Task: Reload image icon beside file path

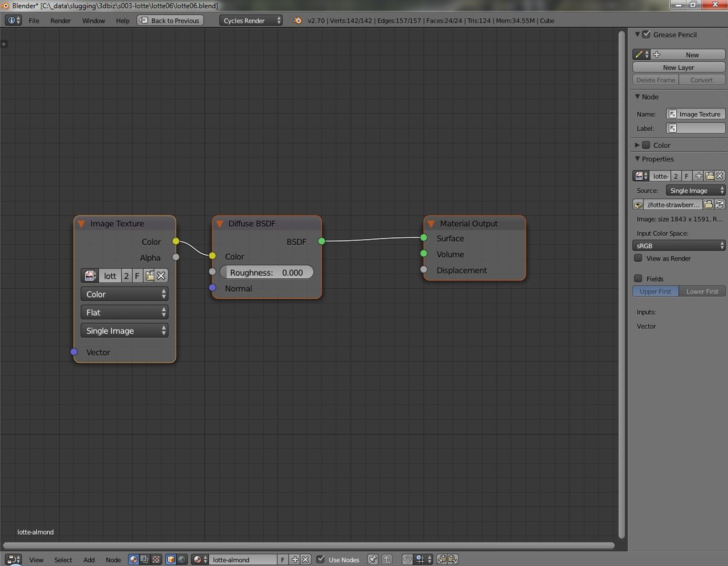Action: (x=720, y=204)
